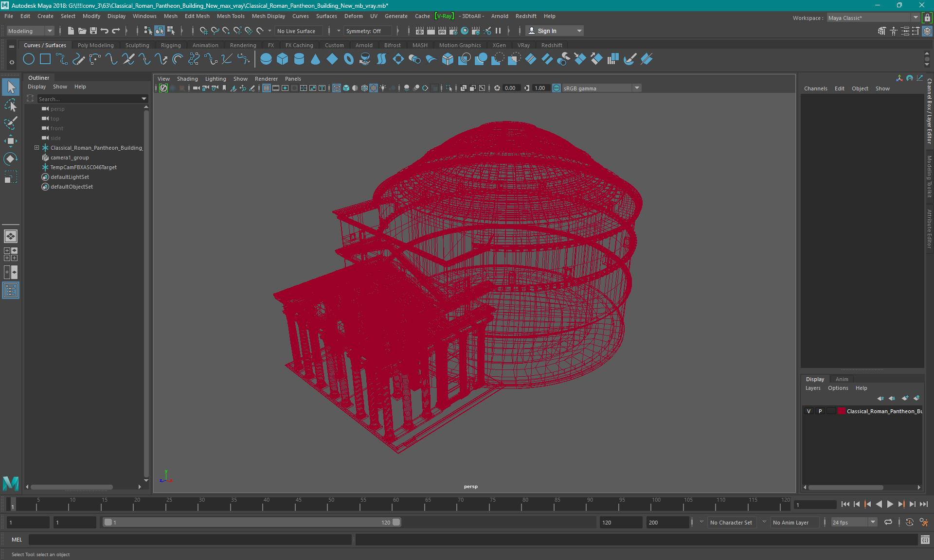Click the Anim tab in layer editor
Screen dimensions: 934x560
842,379
